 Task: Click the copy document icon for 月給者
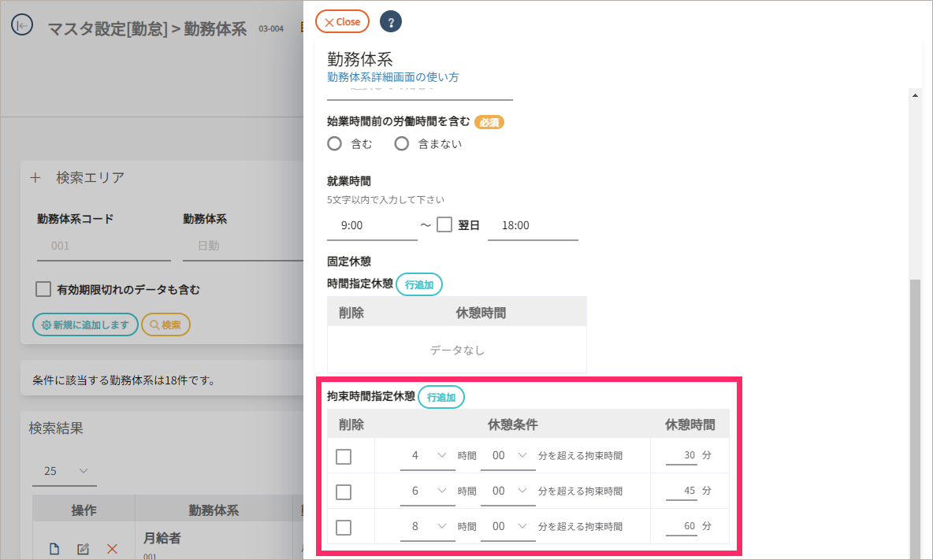point(54,549)
